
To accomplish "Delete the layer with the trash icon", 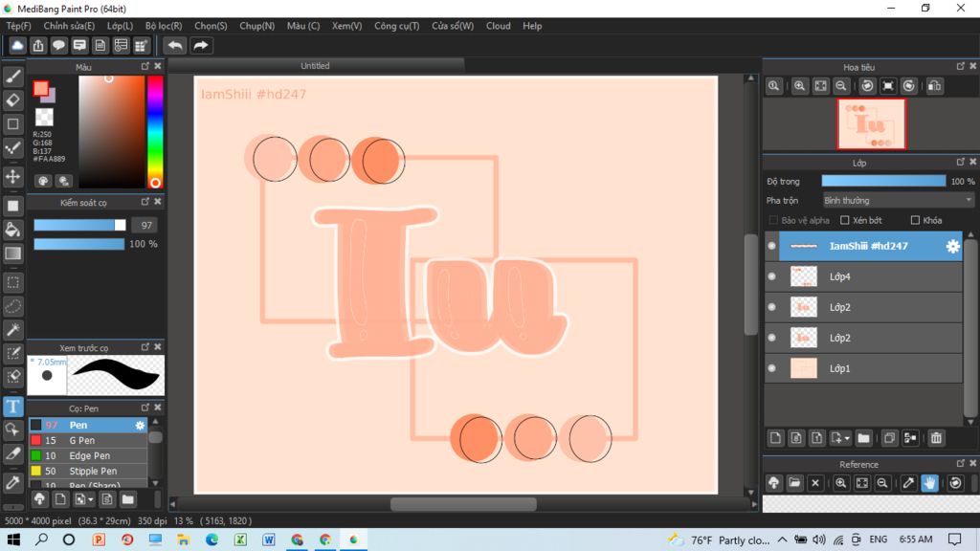I will (x=936, y=438).
